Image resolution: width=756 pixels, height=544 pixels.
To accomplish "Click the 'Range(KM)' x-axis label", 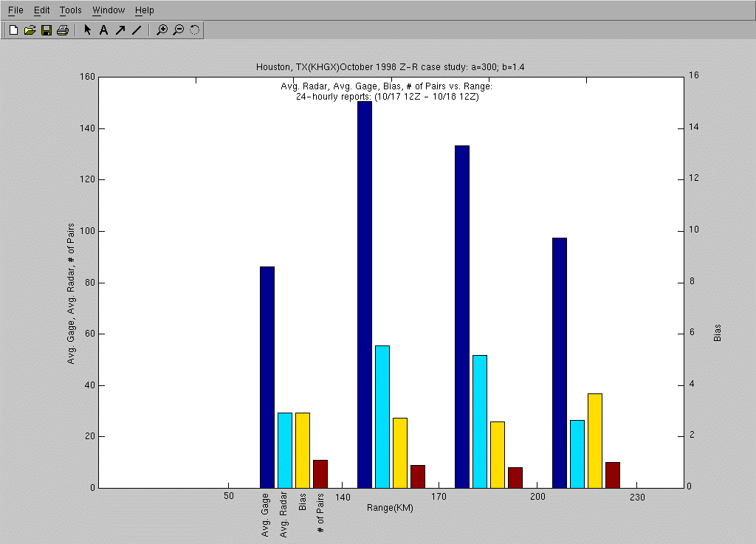I will click(390, 508).
